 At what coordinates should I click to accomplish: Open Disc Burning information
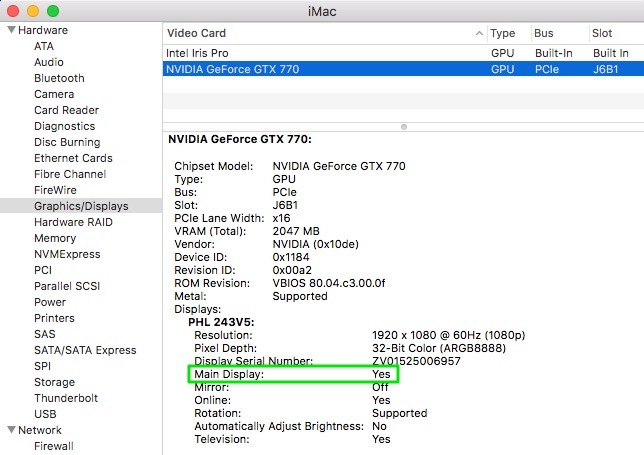pyautogui.click(x=67, y=142)
